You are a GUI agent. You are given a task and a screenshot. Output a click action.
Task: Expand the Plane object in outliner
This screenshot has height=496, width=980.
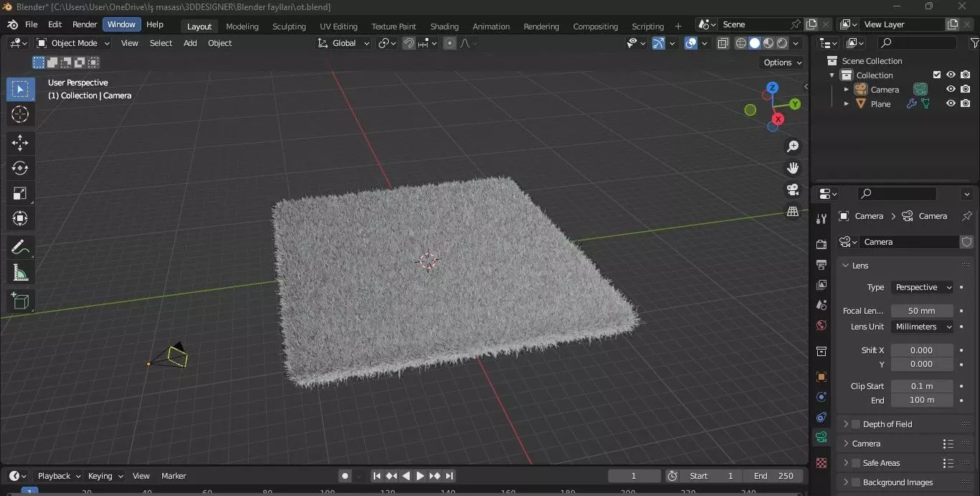(846, 104)
